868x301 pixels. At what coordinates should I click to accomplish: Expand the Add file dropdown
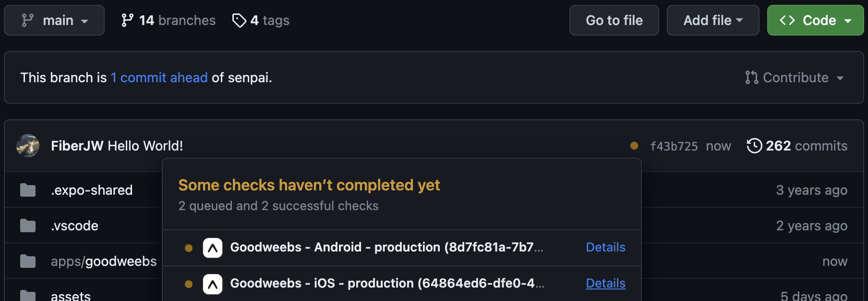(x=712, y=20)
